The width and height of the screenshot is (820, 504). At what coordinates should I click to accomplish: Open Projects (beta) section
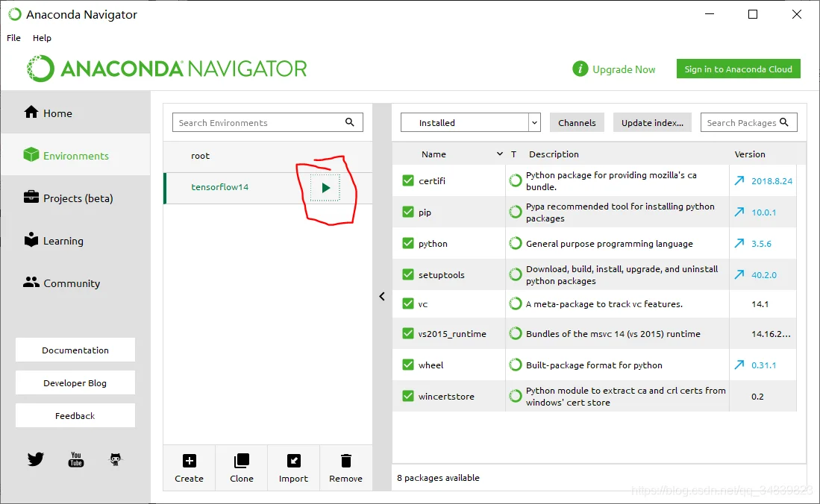coord(75,198)
